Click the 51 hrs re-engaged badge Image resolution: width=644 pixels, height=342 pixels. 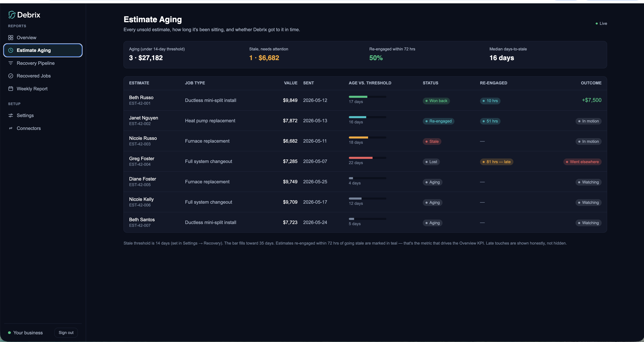490,121
